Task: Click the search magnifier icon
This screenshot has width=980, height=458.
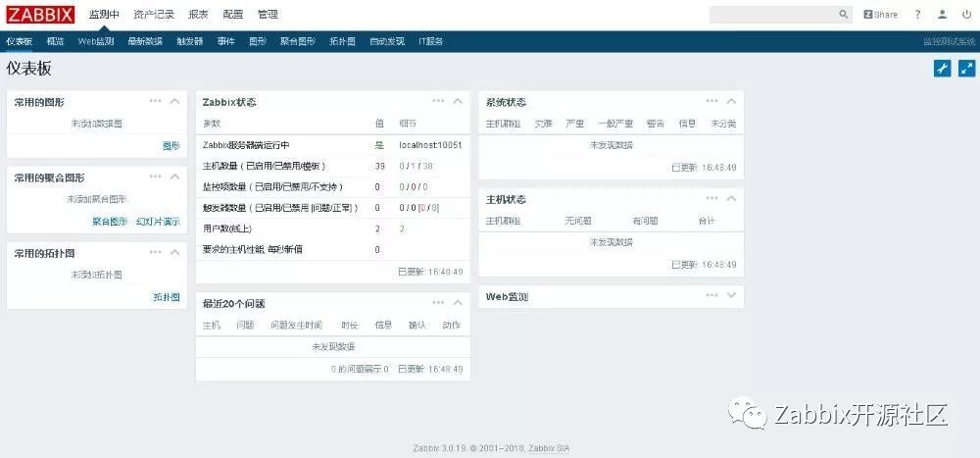Action: (x=843, y=15)
